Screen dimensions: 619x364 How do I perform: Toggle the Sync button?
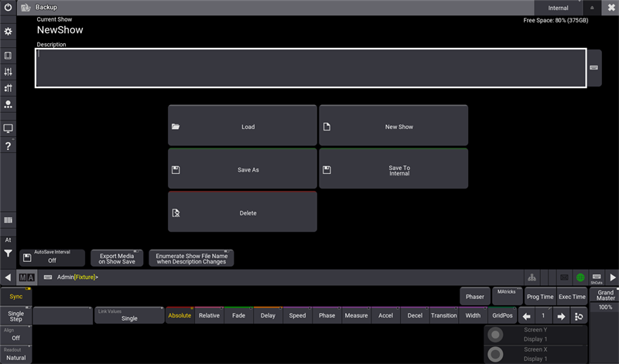15,296
